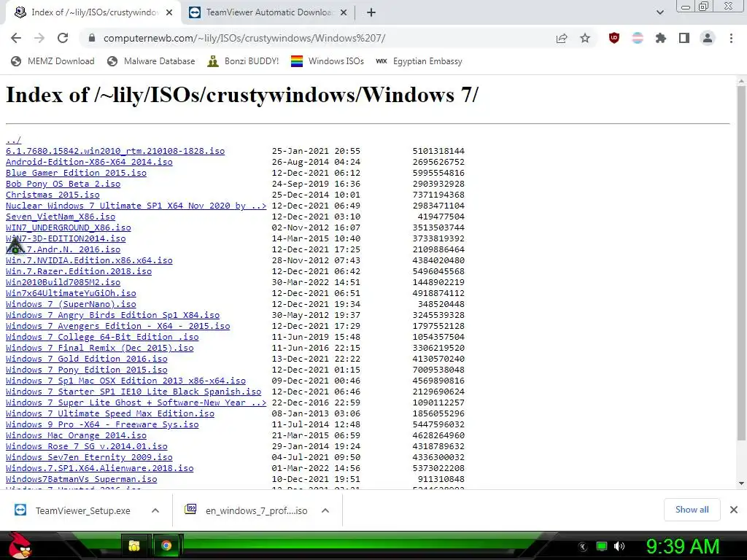Expand en_windows_7_prof iso download options
Screen dimensions: 747x560
(325, 510)
